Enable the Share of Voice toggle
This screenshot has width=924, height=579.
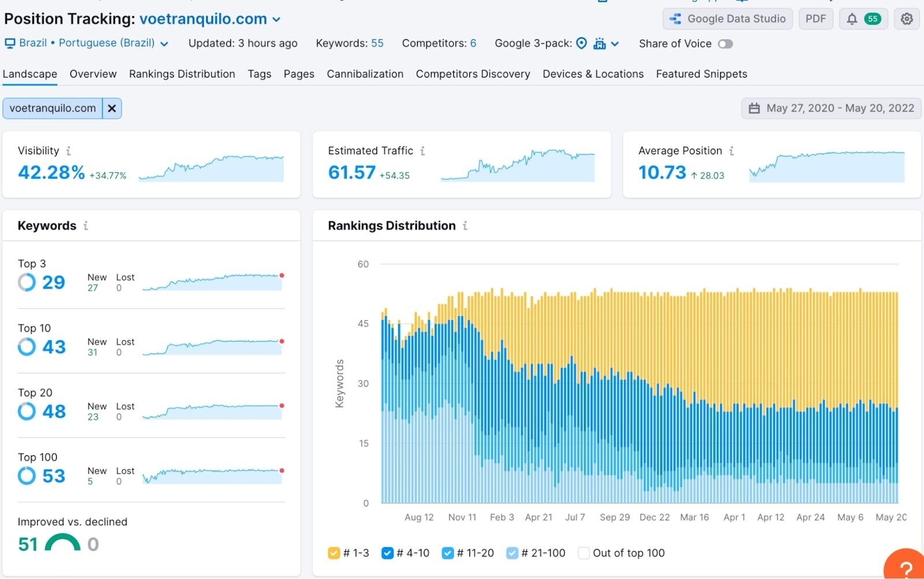point(726,43)
